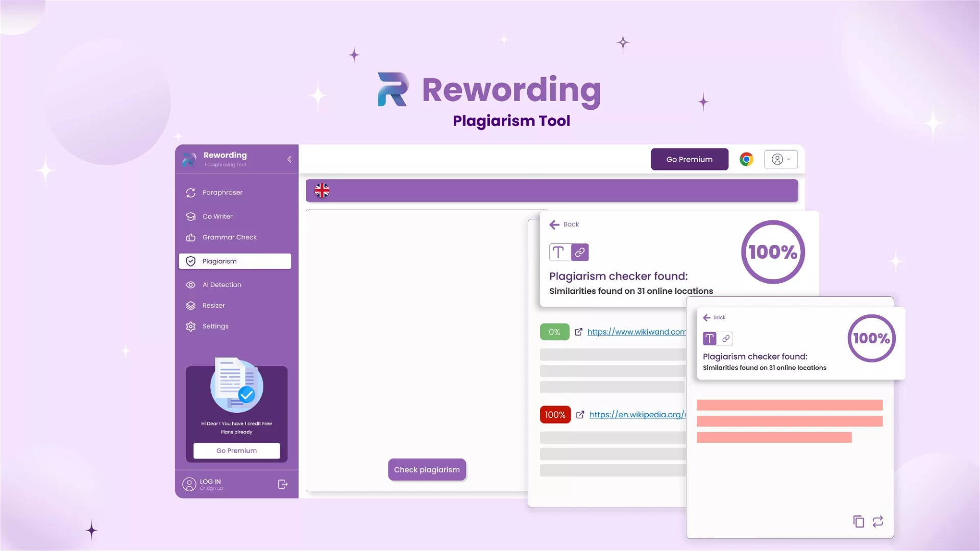Switch to link view toggle in large card
This screenshot has width=980, height=551.
[580, 252]
